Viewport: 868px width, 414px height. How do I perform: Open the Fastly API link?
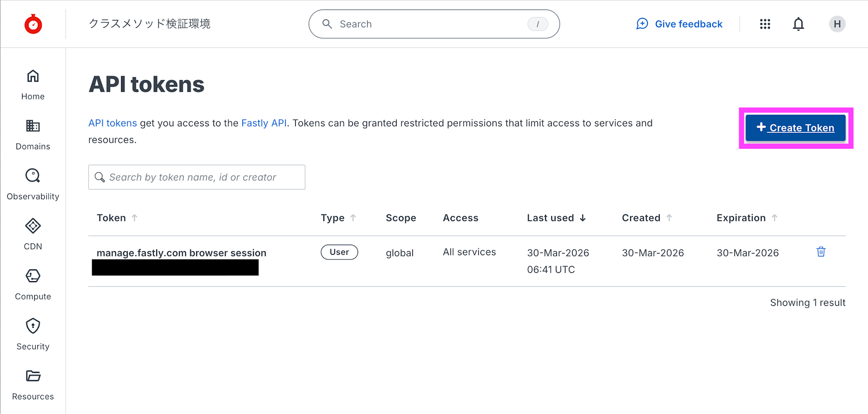[264, 123]
